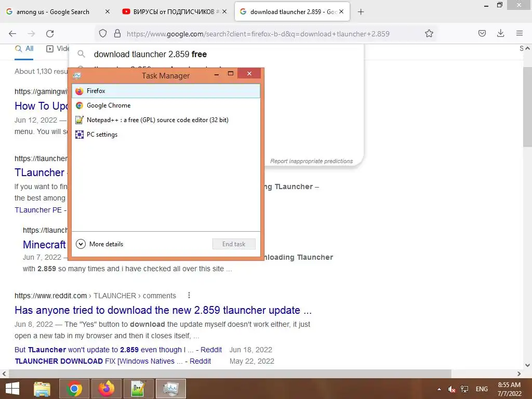Show hidden system tray icons
Image resolution: width=532 pixels, height=399 pixels.
point(439,389)
